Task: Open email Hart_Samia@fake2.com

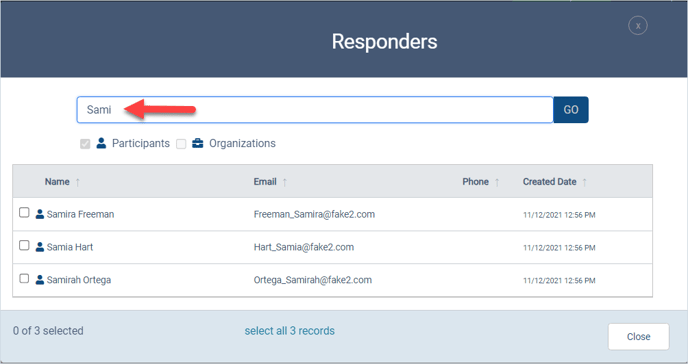Action: 304,247
